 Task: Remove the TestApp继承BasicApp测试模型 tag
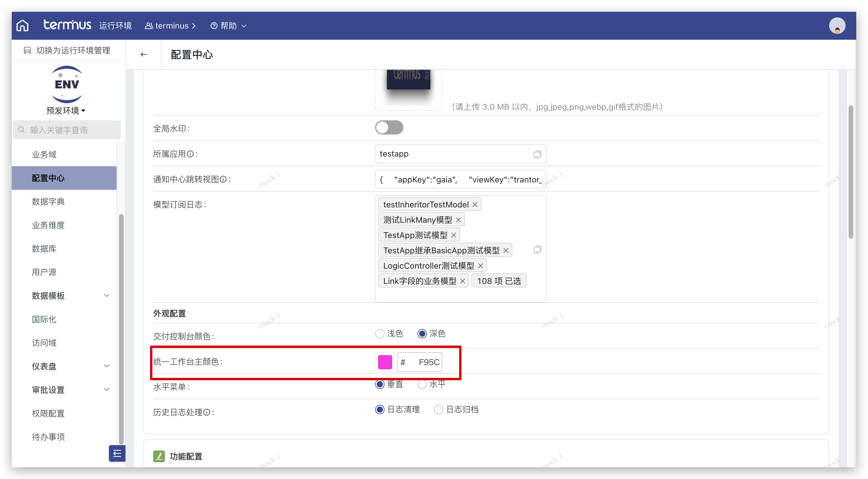pos(506,250)
